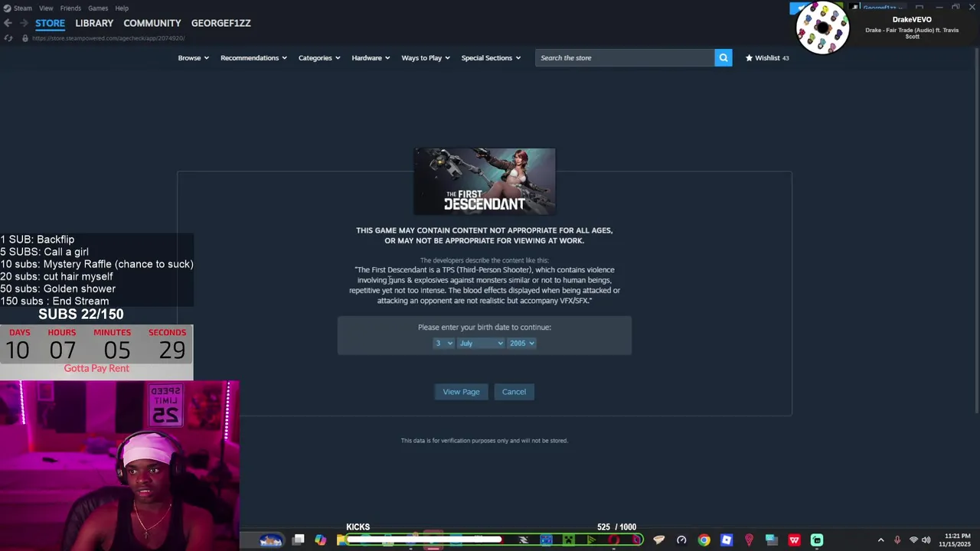Open the View menu

pyautogui.click(x=46, y=8)
